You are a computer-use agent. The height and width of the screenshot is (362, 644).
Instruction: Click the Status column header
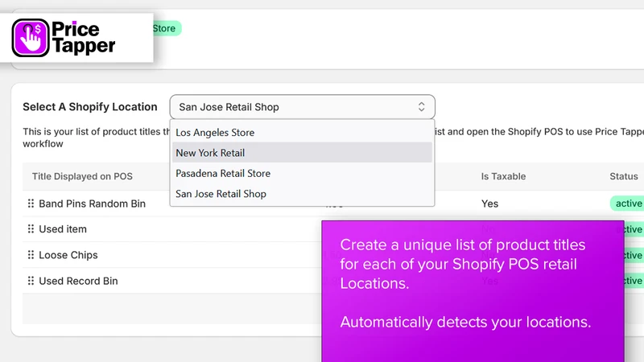coord(624,176)
